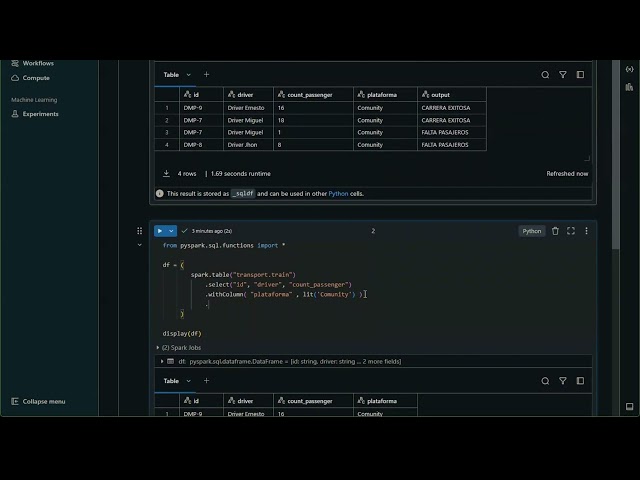Add visualization with plus in upper results

click(207, 75)
